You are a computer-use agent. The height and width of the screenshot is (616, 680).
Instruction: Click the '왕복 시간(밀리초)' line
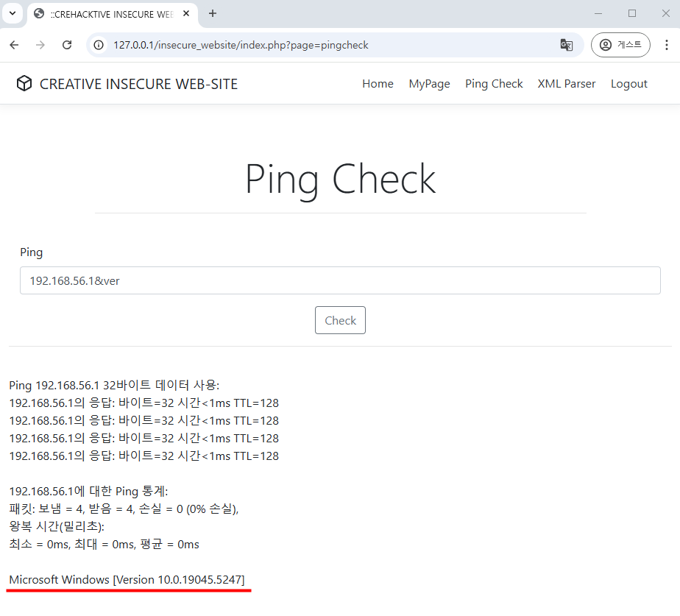pos(57,527)
